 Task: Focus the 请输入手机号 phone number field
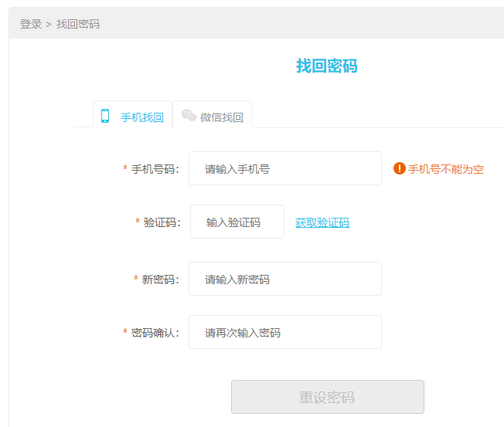point(285,168)
